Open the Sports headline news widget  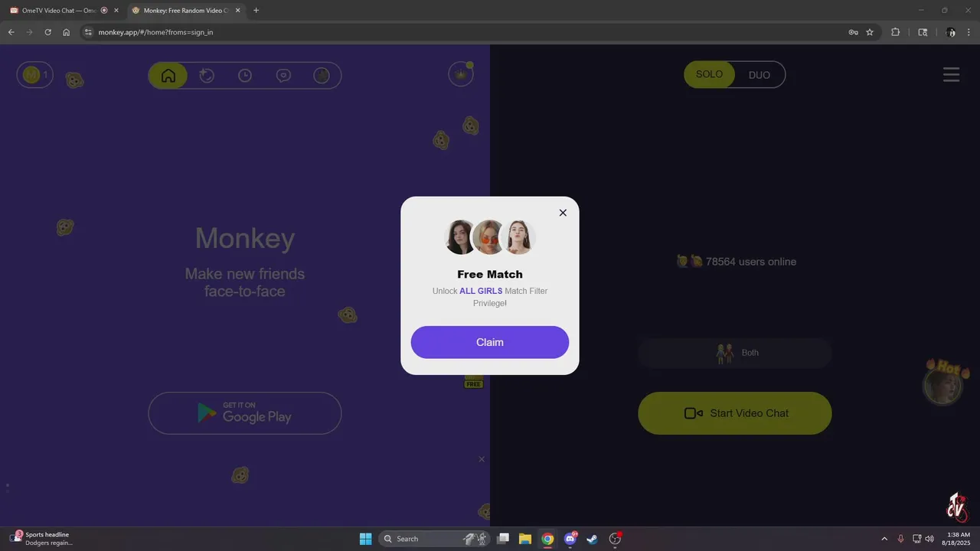click(43, 539)
